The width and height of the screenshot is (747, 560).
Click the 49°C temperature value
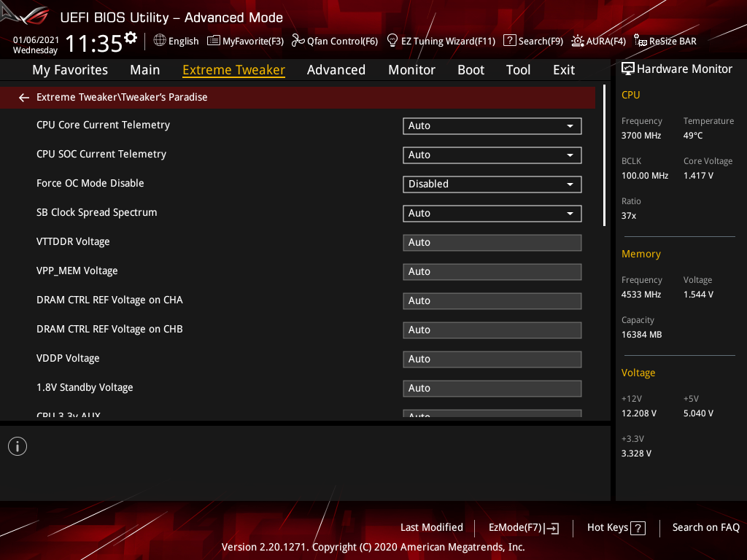point(693,136)
